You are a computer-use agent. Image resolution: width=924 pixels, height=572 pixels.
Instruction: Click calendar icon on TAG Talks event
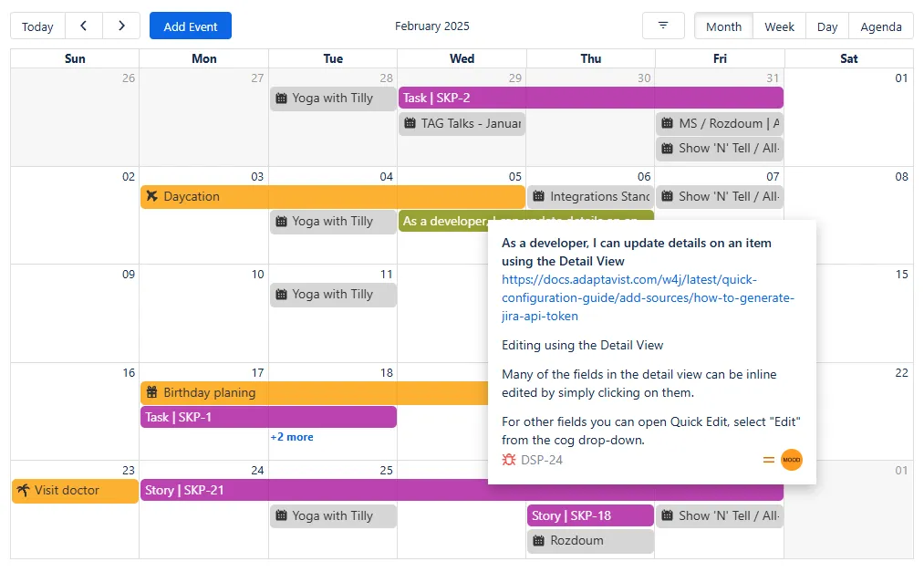pyautogui.click(x=410, y=123)
